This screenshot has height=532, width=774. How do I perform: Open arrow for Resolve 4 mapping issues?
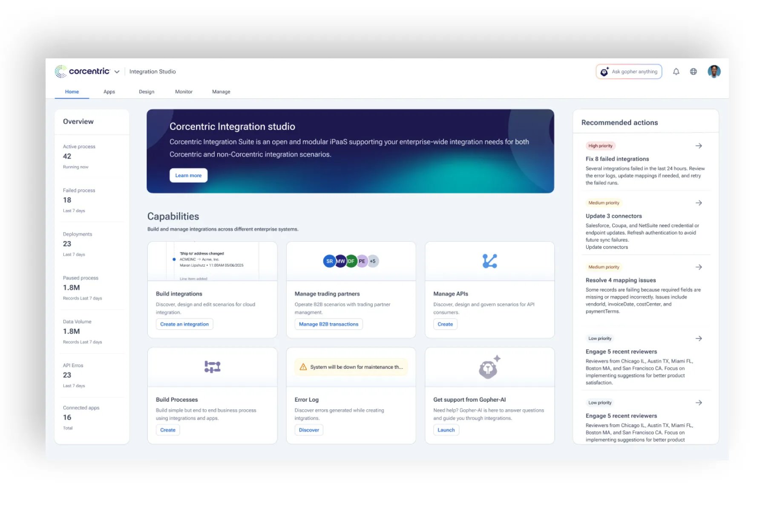[x=699, y=267]
